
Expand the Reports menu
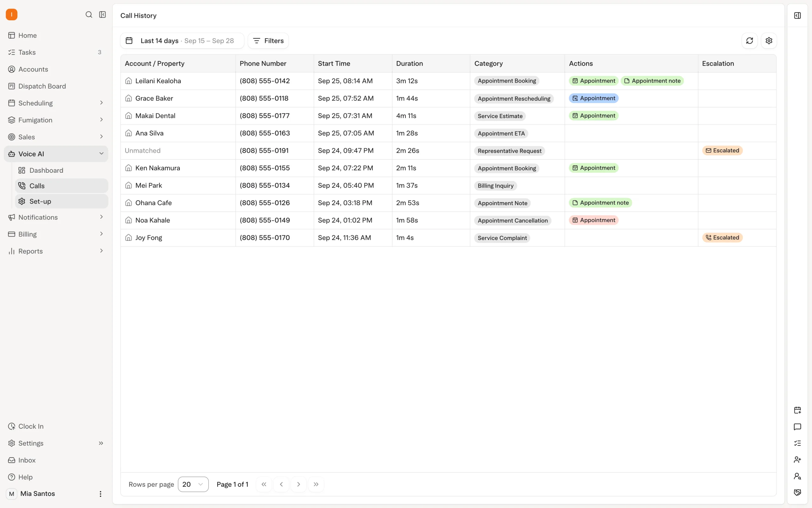56,251
